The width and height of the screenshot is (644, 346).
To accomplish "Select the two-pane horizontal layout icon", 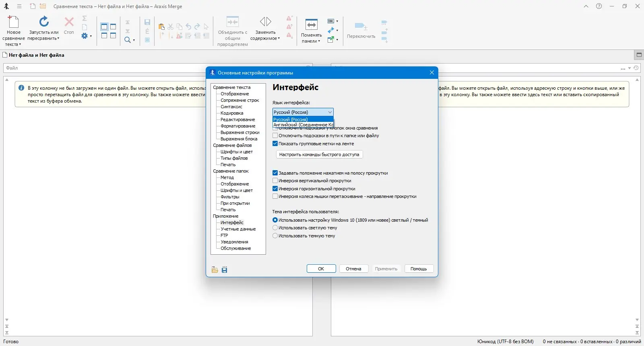I will pyautogui.click(x=104, y=36).
